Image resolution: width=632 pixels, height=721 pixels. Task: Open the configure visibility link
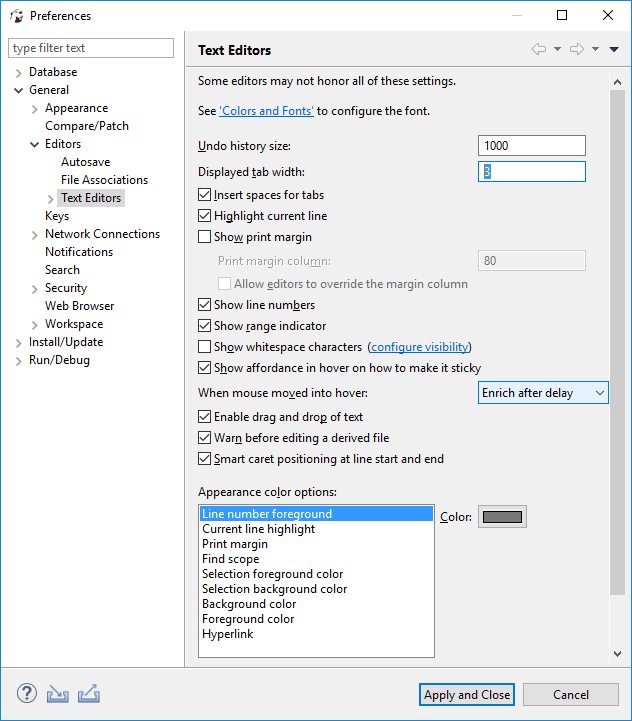click(x=420, y=347)
